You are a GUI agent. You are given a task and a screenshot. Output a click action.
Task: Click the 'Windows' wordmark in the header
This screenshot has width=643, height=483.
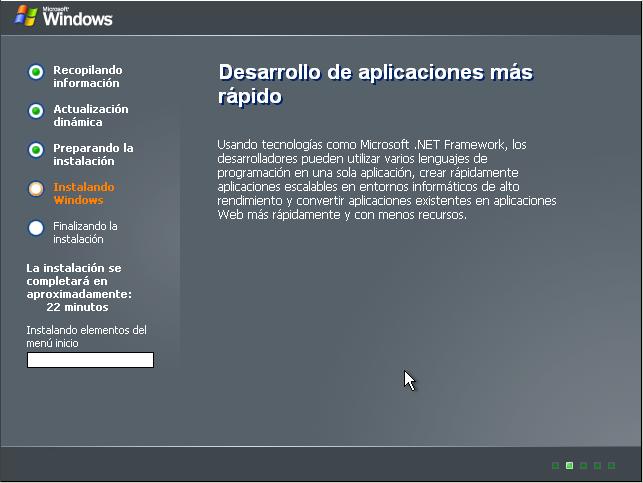[x=78, y=19]
